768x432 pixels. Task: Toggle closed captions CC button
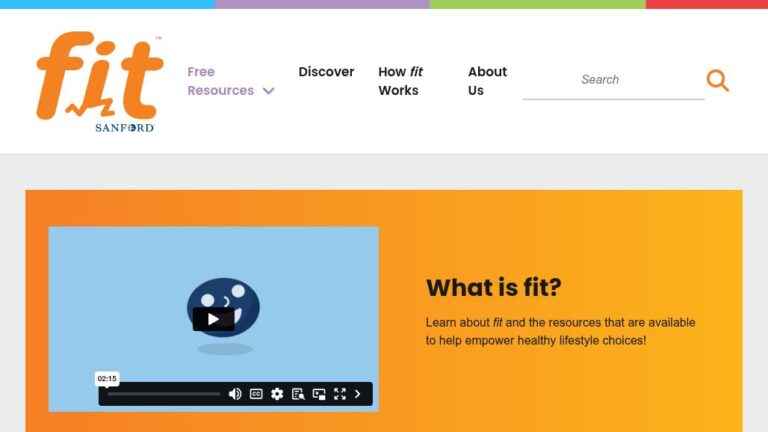point(256,394)
